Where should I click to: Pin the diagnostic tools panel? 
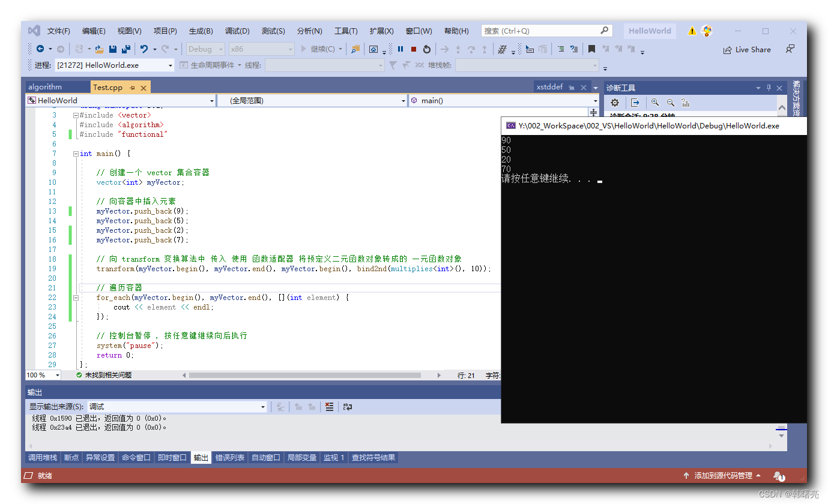769,88
